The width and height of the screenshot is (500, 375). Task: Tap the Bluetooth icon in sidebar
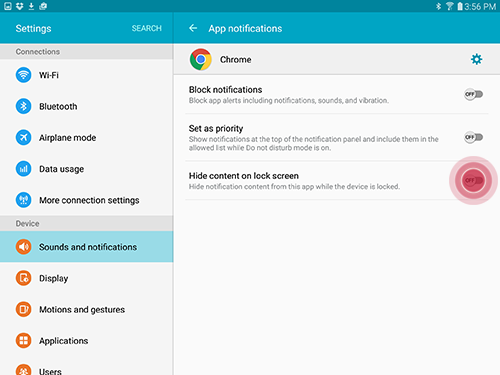coord(23,106)
